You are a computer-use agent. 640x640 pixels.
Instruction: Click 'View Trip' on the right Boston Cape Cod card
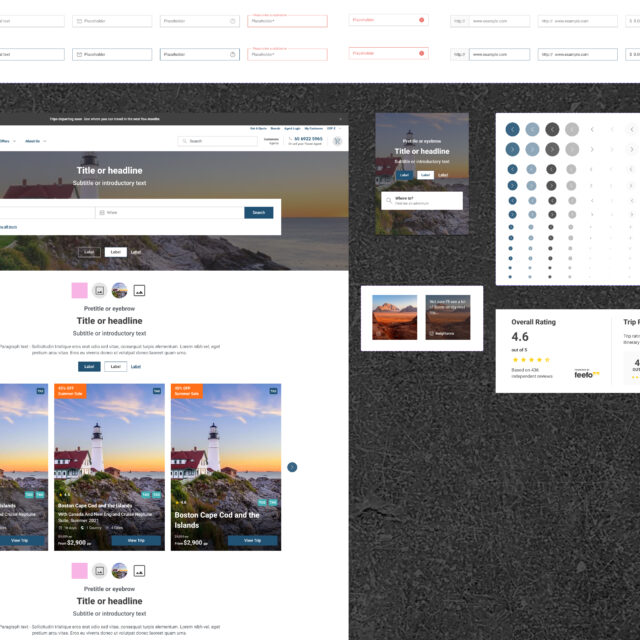click(253, 540)
